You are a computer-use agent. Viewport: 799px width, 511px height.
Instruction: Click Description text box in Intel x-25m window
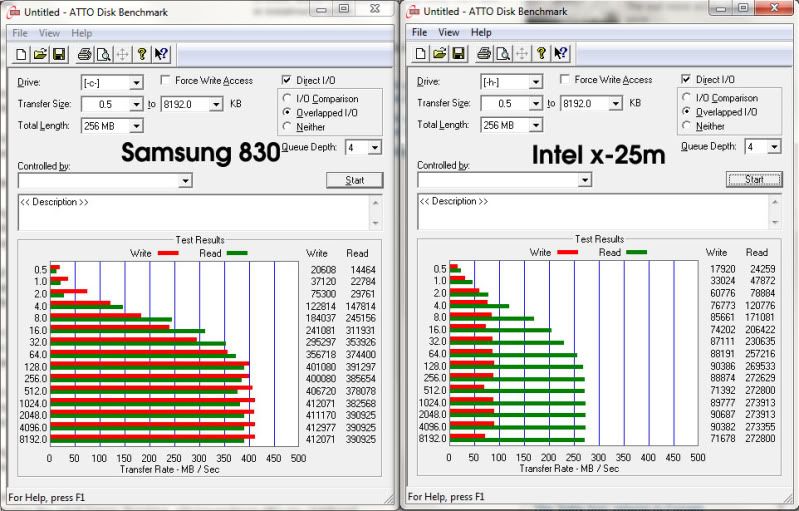point(593,211)
